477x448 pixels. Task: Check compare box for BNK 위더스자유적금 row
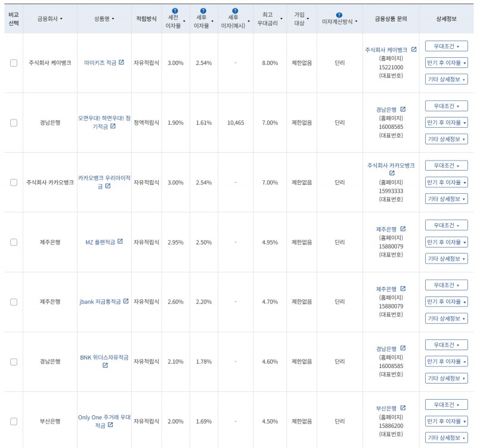14,362
